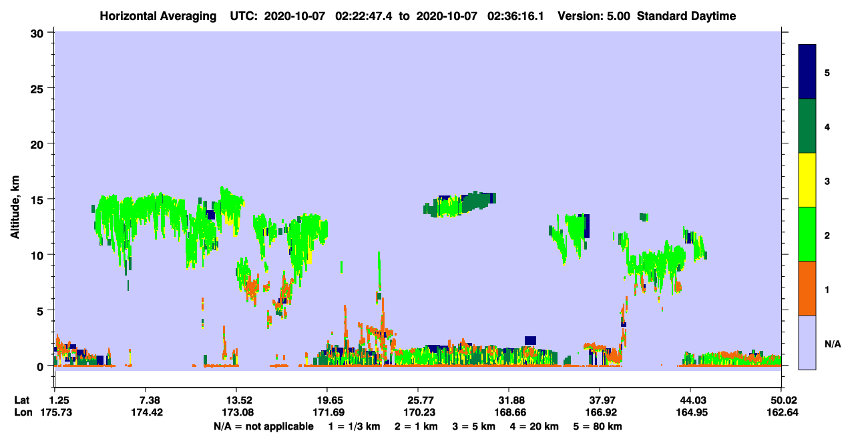Click the 'Lat' row label
The image size is (868, 445).
click(22, 400)
